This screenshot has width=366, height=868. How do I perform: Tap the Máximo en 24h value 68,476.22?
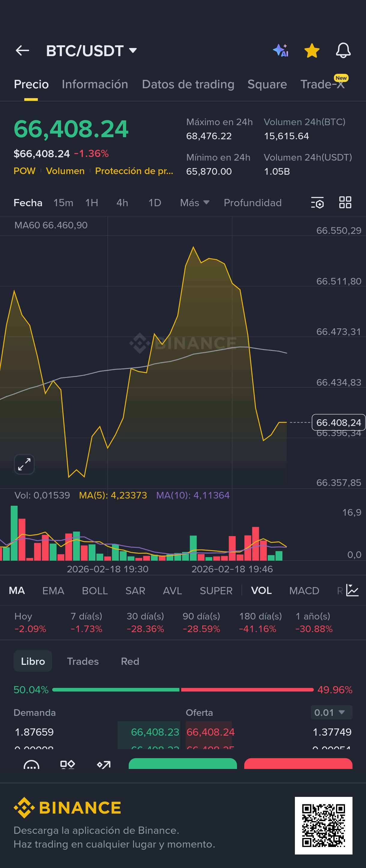[x=209, y=136]
